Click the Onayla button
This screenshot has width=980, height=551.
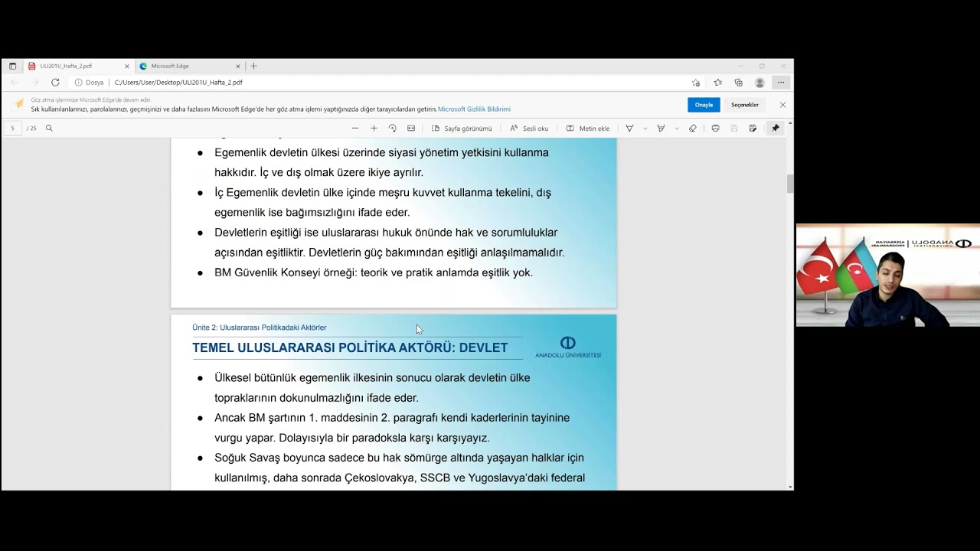704,105
